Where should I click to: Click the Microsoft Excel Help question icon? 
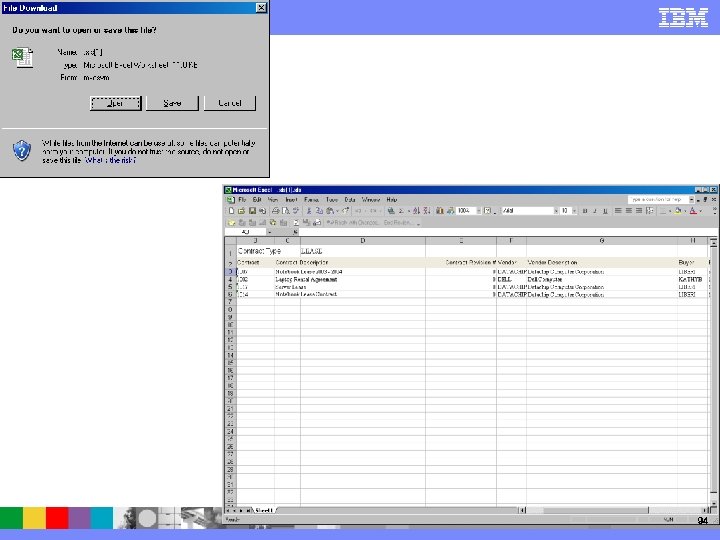pos(488,211)
